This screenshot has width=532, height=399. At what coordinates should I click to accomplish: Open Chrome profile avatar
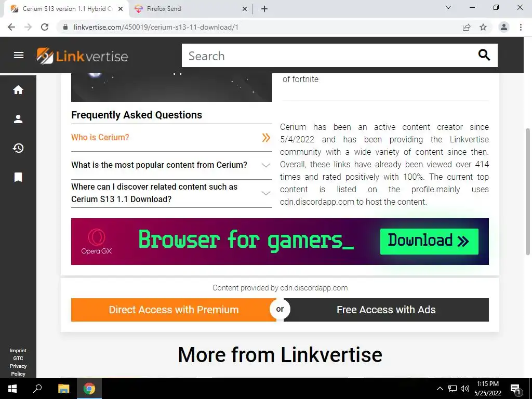[504, 27]
